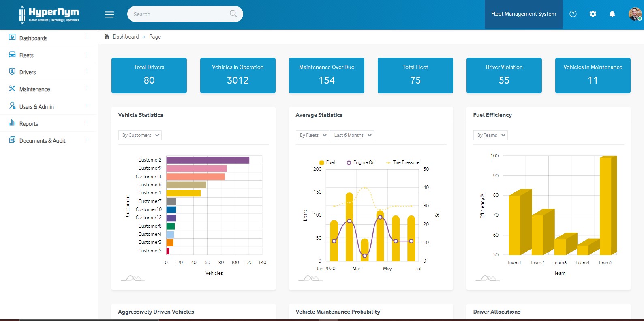Open the By Teams dropdown

point(490,135)
